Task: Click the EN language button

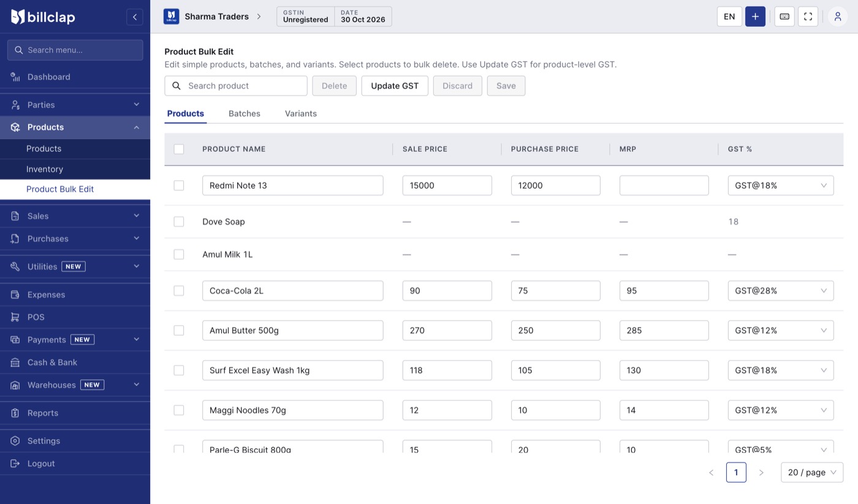Action: tap(729, 17)
